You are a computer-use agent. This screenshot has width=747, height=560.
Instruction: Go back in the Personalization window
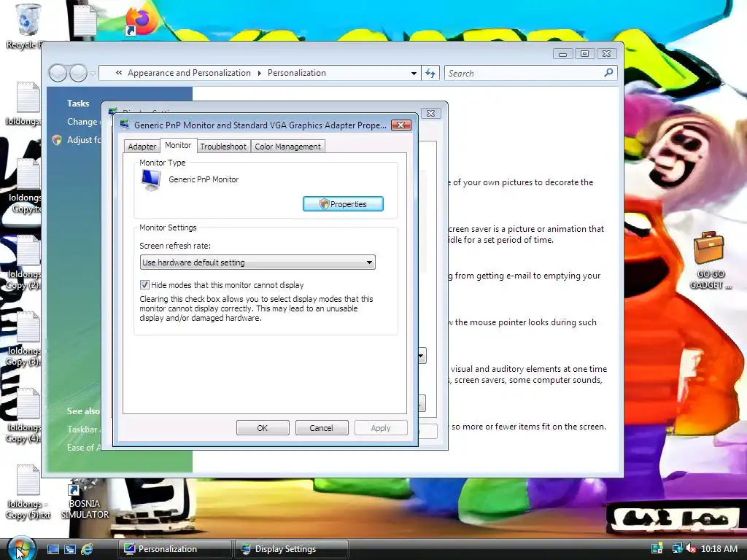click(x=58, y=73)
